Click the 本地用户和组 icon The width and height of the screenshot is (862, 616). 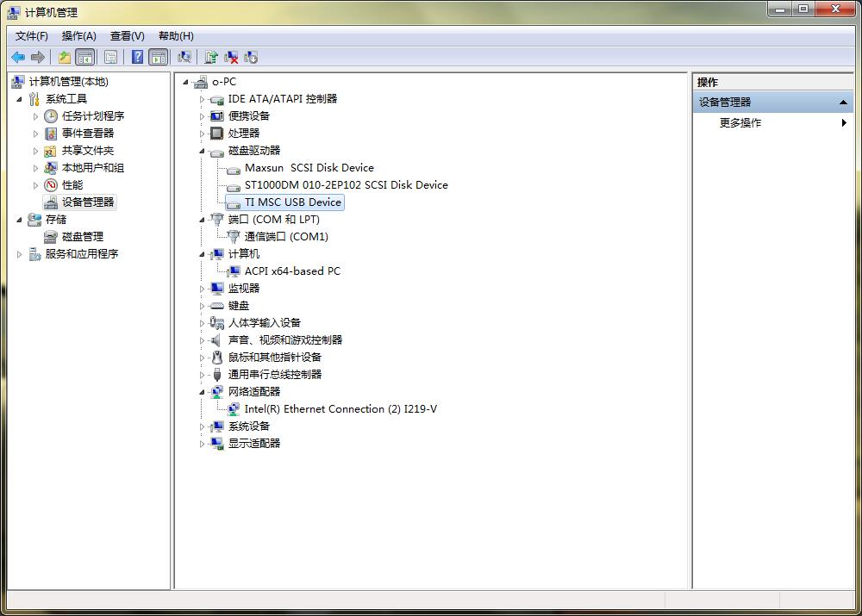(51, 168)
